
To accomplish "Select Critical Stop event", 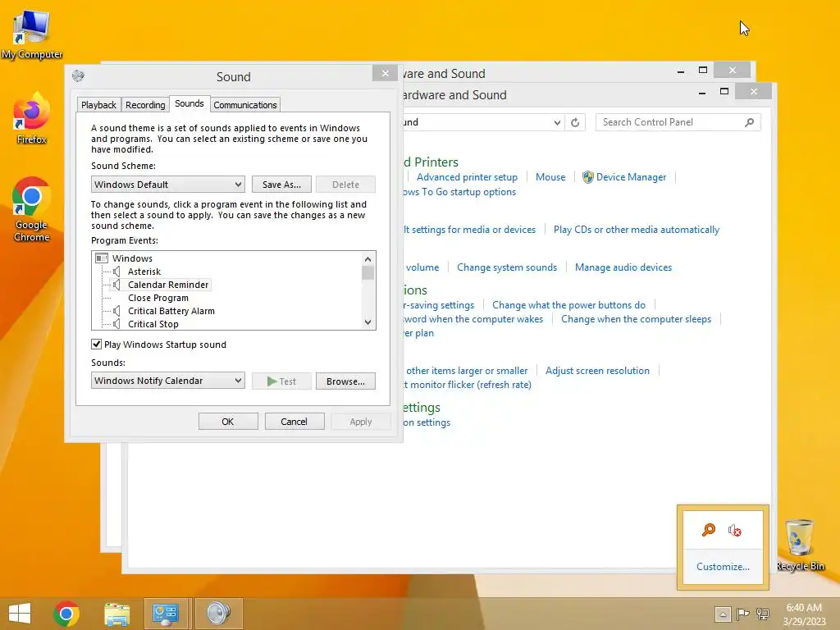I will point(153,323).
